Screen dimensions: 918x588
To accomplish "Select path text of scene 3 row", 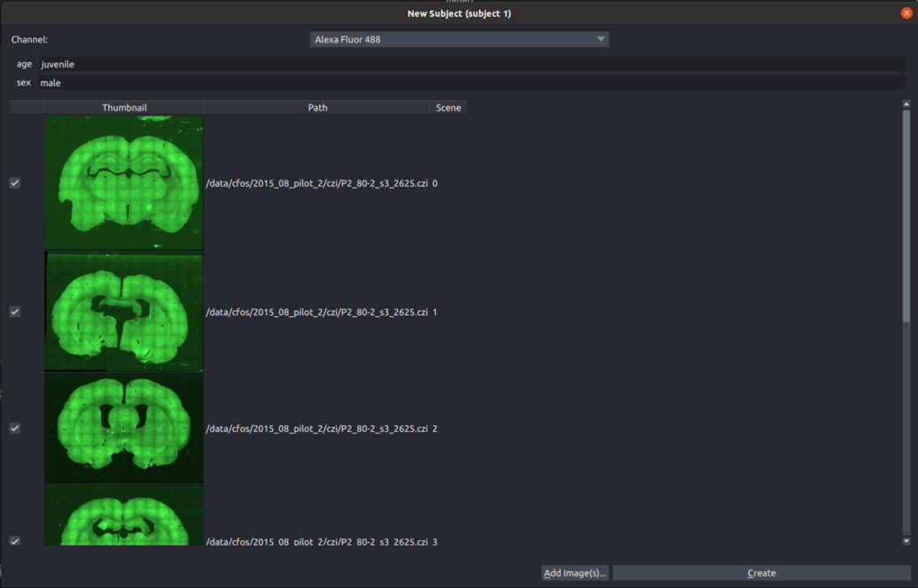I will tap(316, 542).
